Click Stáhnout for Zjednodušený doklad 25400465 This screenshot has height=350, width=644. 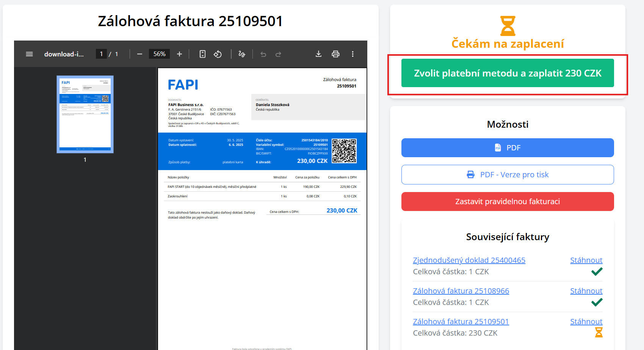(586, 260)
